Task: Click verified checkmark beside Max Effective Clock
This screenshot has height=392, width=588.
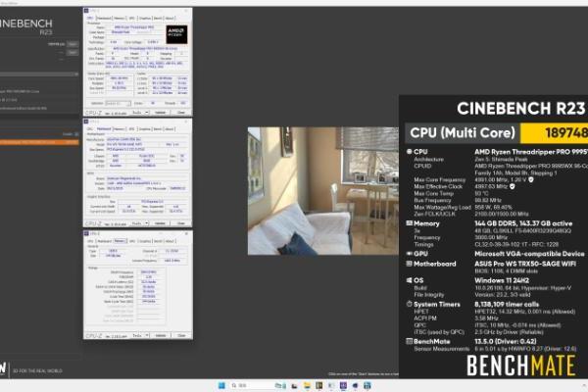Action: (513, 186)
